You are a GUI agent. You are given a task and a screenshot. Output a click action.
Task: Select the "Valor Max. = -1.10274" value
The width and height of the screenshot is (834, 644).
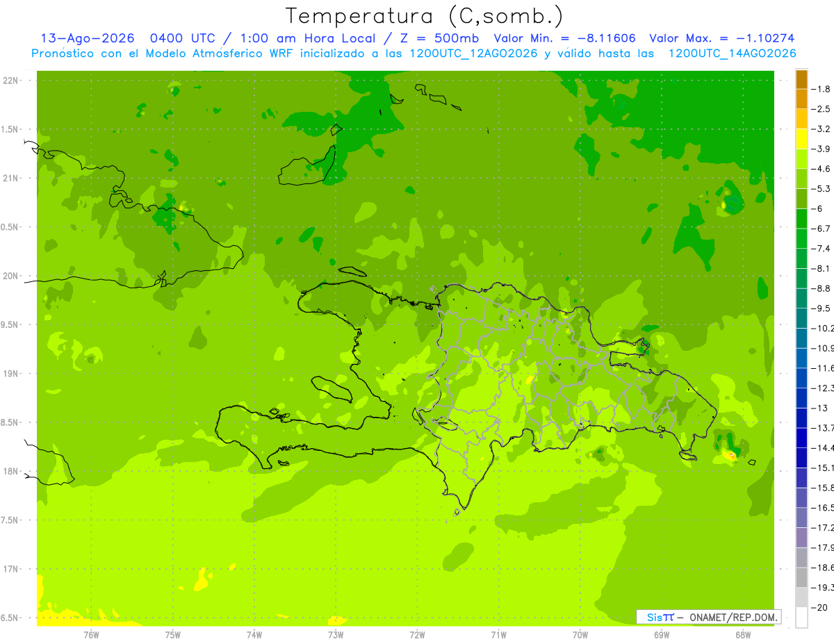pos(721,38)
